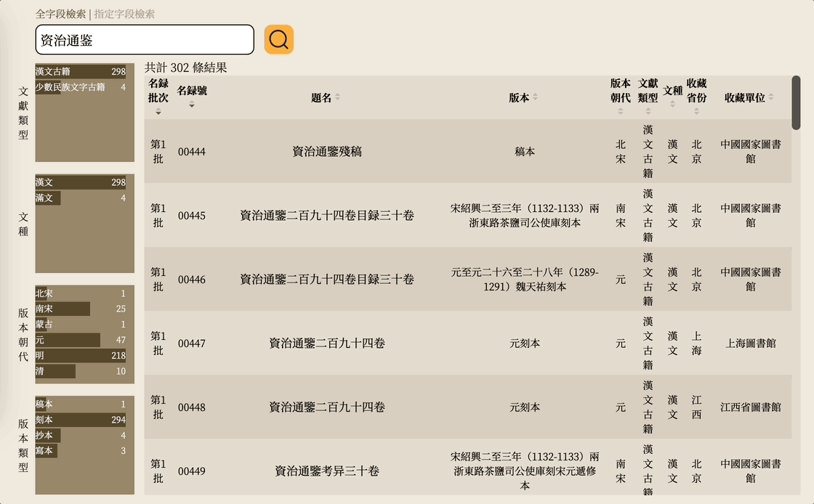
Task: Sort by 名錄號 column arrow
Action: (x=192, y=105)
